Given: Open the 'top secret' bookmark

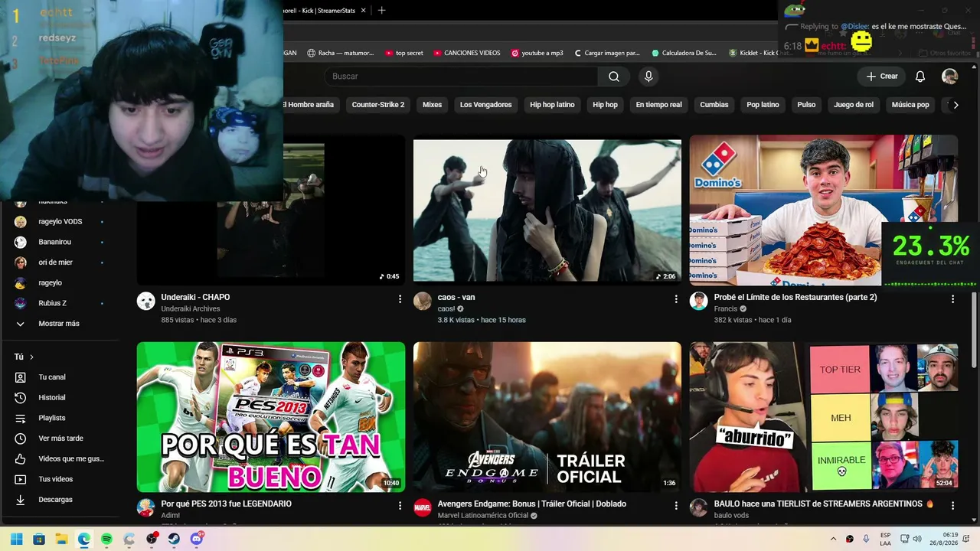Looking at the screenshot, I should click(x=403, y=53).
